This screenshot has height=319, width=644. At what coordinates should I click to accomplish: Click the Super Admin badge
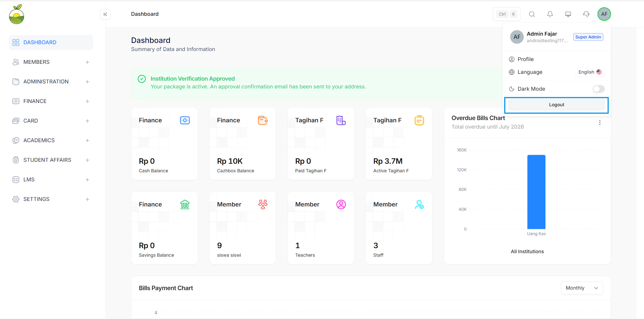(588, 37)
